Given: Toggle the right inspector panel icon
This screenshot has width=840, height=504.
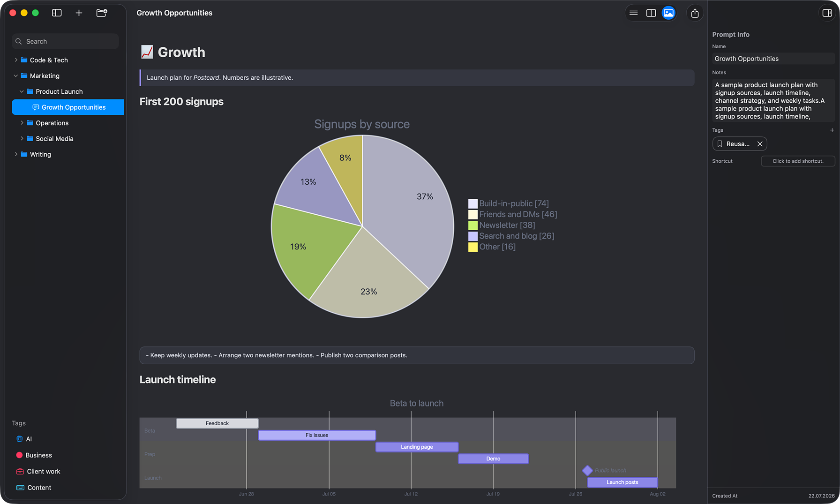Looking at the screenshot, I should (827, 13).
